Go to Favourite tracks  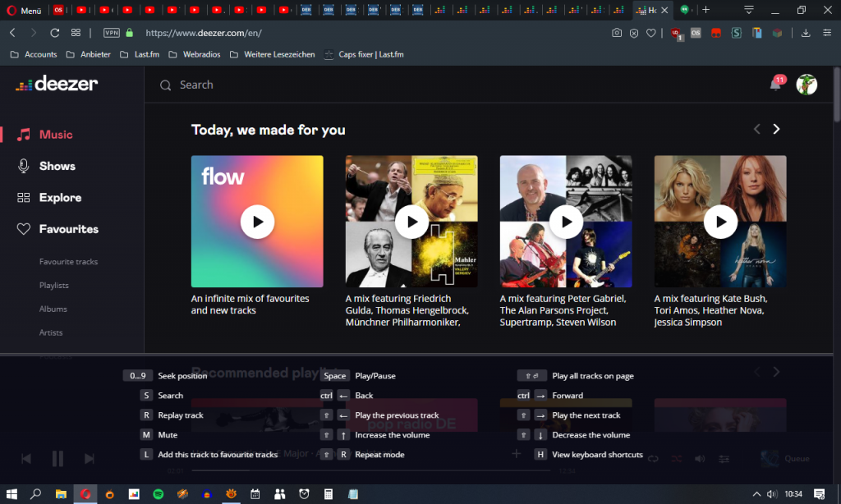68,262
